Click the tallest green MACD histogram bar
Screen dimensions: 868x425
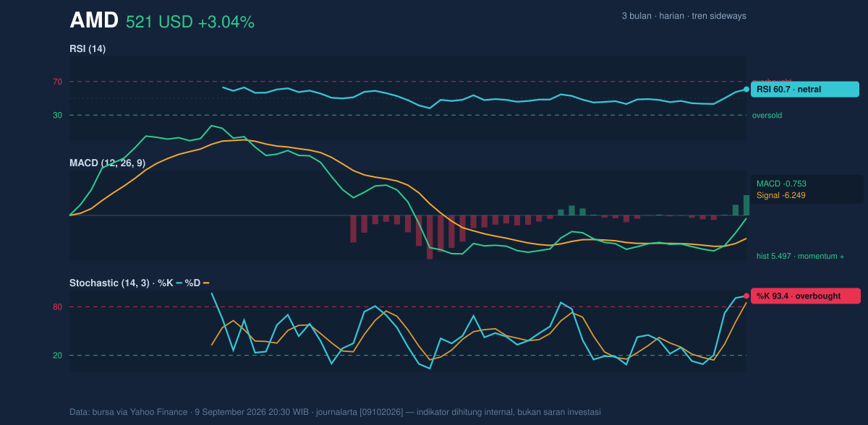[x=746, y=205]
